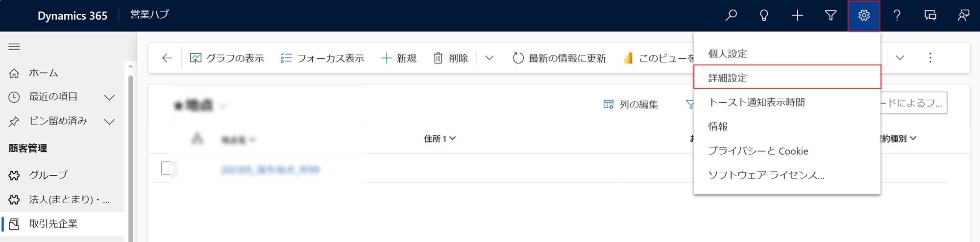Viewport: 980px width, 242px height.
Task: Expand chevron at right of command bar
Action: (x=900, y=58)
